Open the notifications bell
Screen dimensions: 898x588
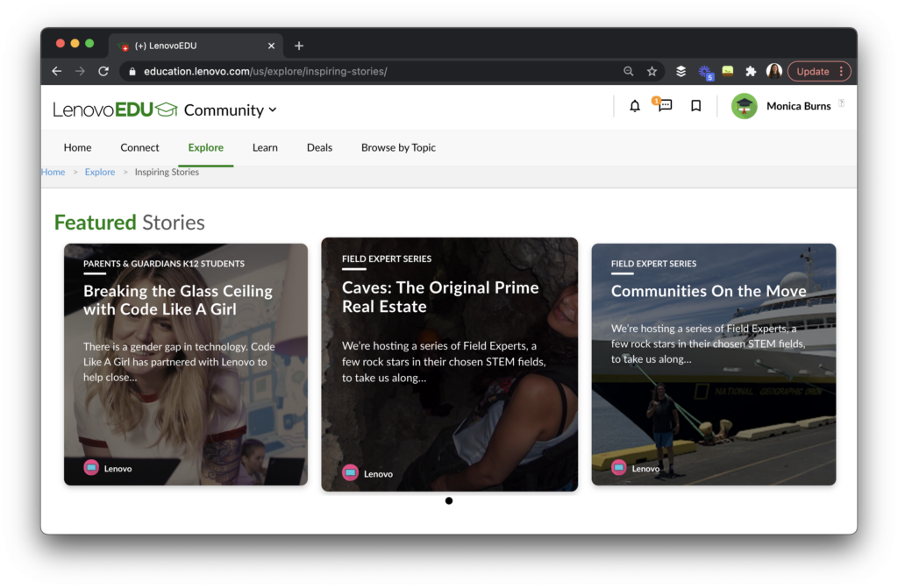(x=634, y=106)
